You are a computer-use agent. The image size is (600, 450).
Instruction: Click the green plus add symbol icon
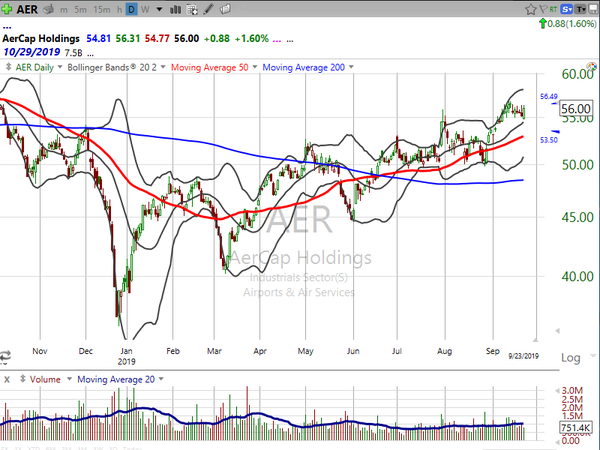[9, 10]
